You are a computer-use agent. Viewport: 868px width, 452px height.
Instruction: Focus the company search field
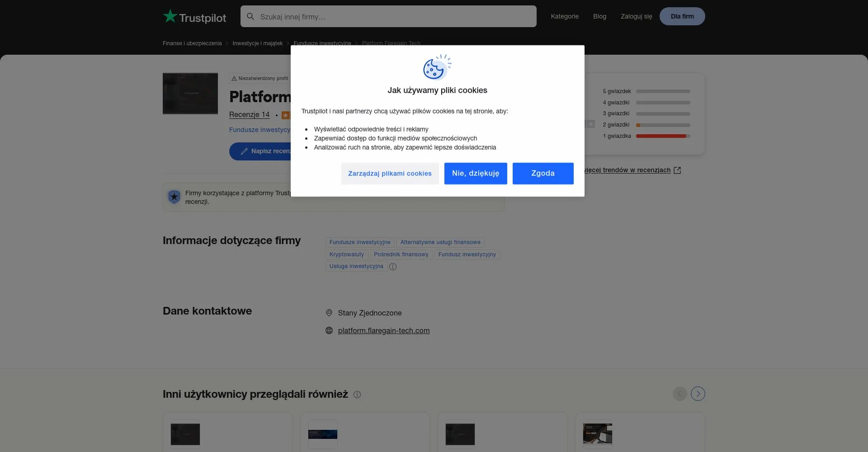coord(388,16)
